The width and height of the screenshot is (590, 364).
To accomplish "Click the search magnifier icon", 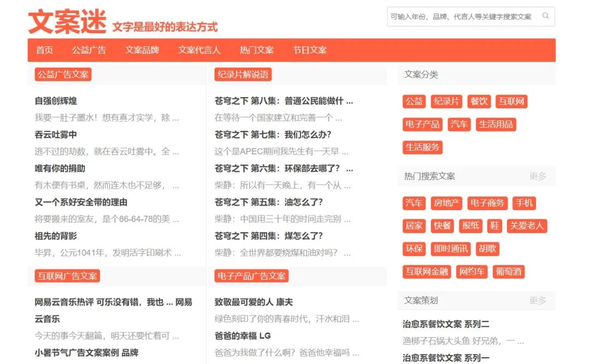I will tap(545, 16).
